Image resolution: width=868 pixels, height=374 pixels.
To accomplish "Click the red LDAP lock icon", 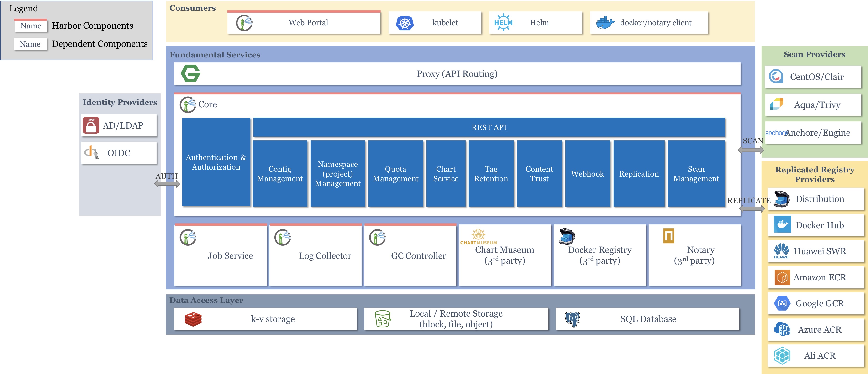I will click(91, 125).
